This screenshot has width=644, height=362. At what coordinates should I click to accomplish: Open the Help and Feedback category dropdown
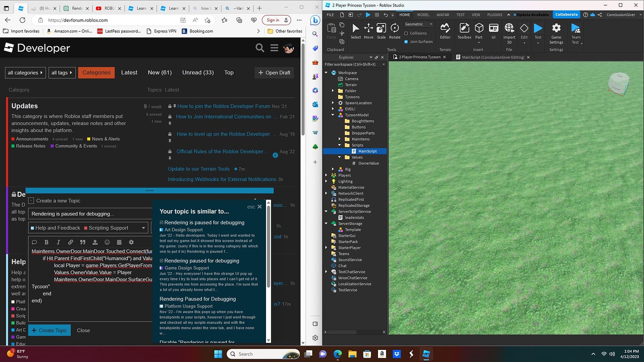[88, 228]
